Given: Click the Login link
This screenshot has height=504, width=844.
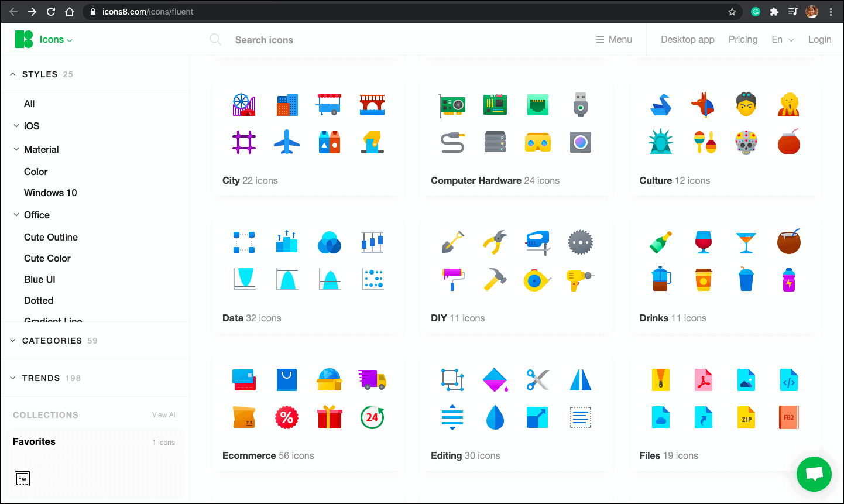Looking at the screenshot, I should (x=819, y=39).
